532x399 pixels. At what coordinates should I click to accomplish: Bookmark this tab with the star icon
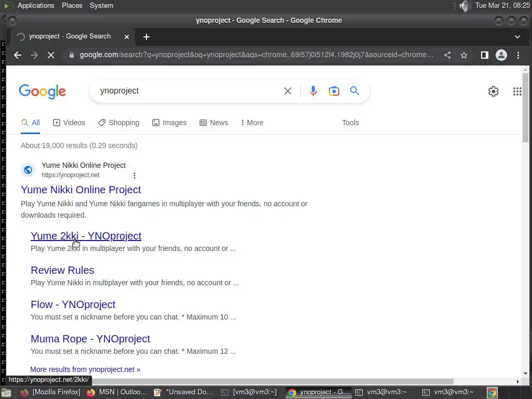tap(464, 55)
